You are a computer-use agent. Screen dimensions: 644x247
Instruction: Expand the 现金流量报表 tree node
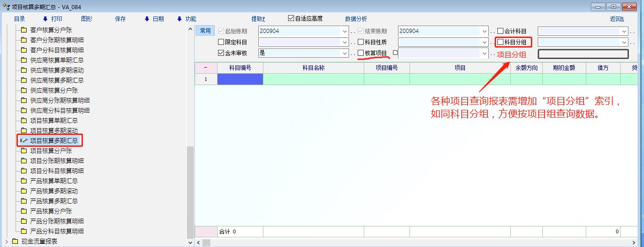(6, 242)
